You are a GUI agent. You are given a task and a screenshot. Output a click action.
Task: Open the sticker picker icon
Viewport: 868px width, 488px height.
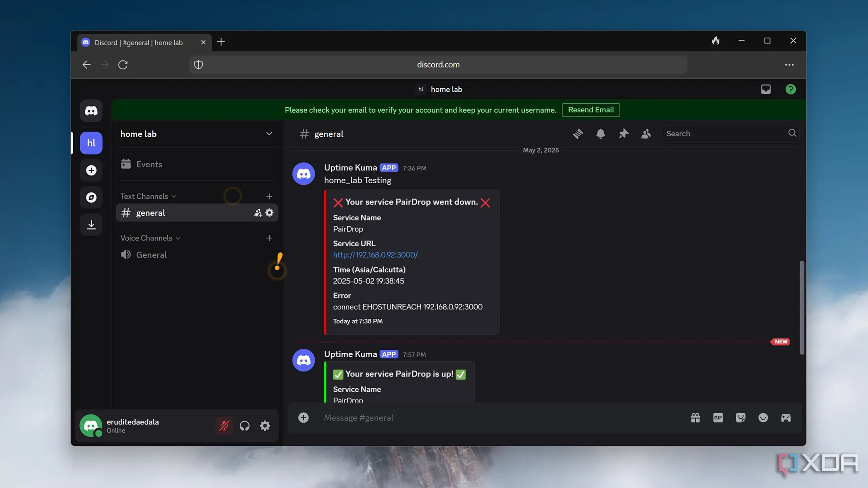tap(741, 418)
